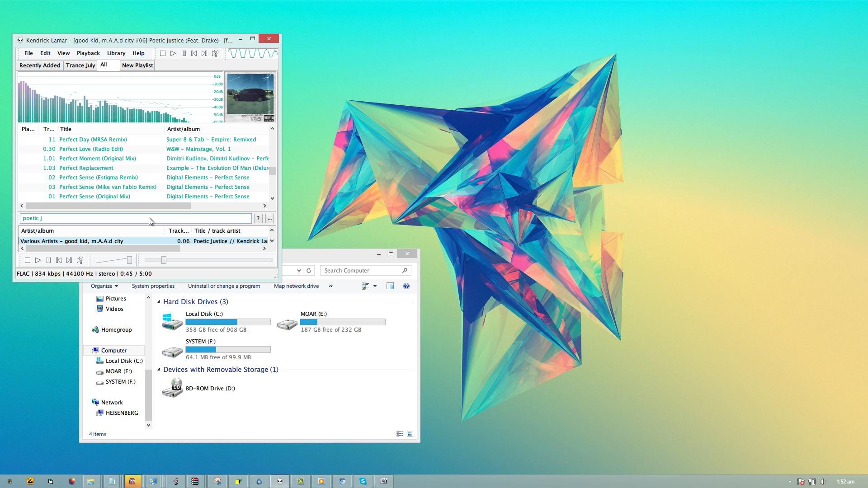Screen dimensions: 868x488
Task: Open the Playback menu
Action: point(88,53)
